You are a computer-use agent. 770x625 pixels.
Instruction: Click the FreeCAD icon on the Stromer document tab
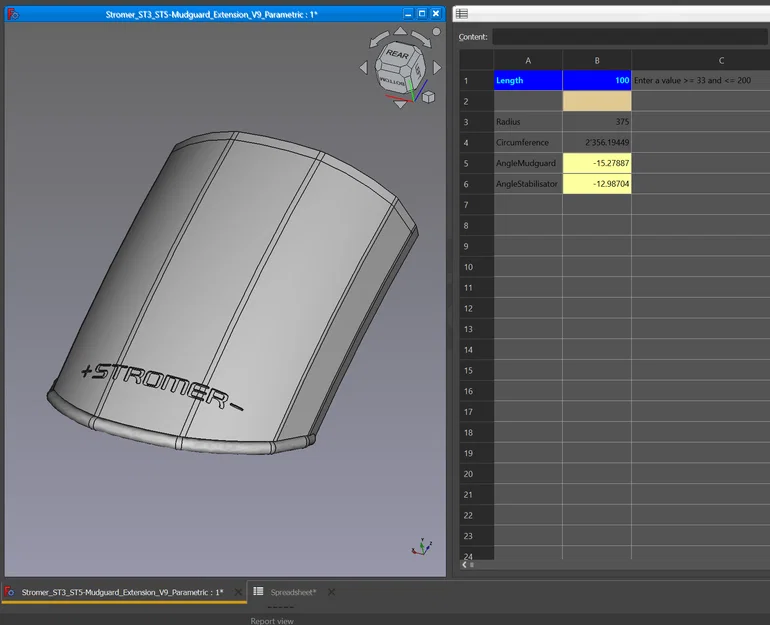(9, 592)
